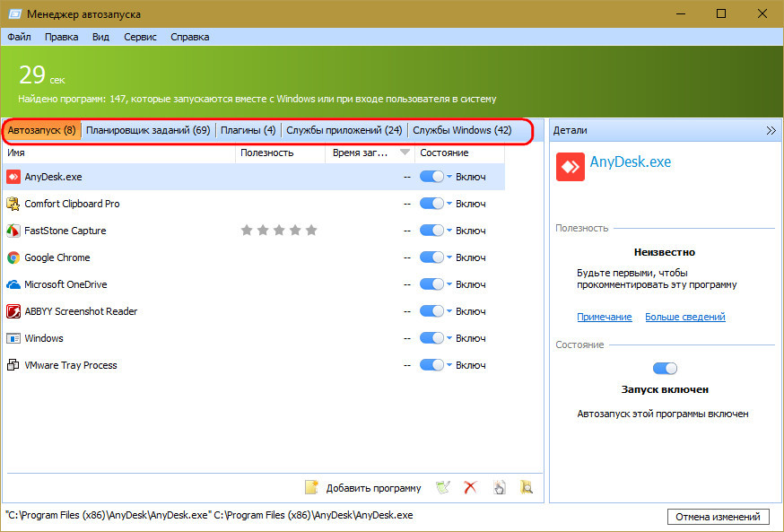
Task: Open state dropdown arrow for VMware Tray Process
Action: 449,365
